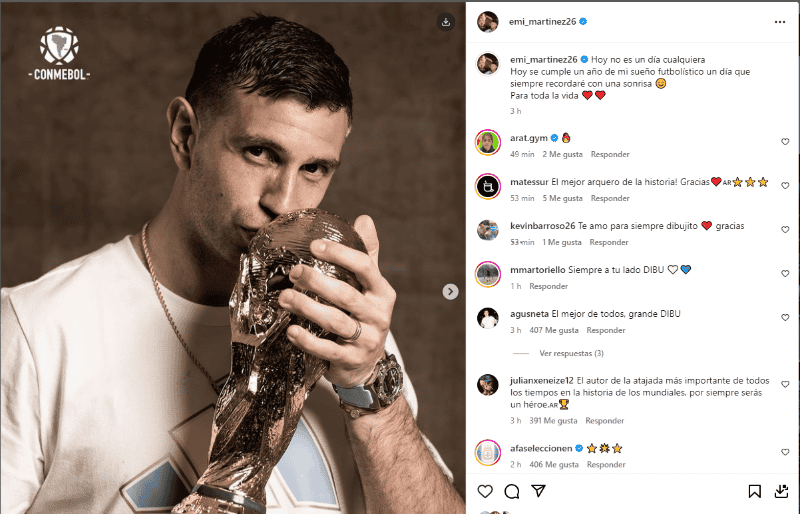The width and height of the screenshot is (800, 514).
Task: Open the three-dot post options menu
Action: point(780,21)
